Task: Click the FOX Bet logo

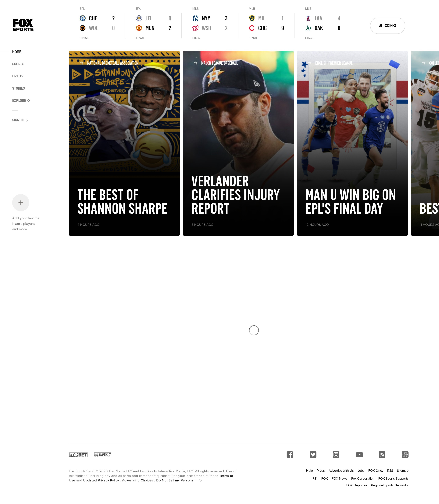Action: click(x=78, y=455)
